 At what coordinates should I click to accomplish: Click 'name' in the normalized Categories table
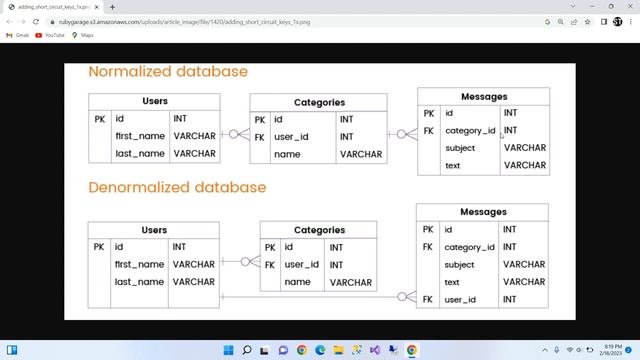coord(287,154)
